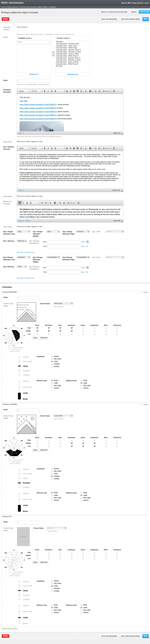Screen dimensions: 150x644
Task: Switch Snowpack discussion editor to Source view
Action: pos(106,91)
